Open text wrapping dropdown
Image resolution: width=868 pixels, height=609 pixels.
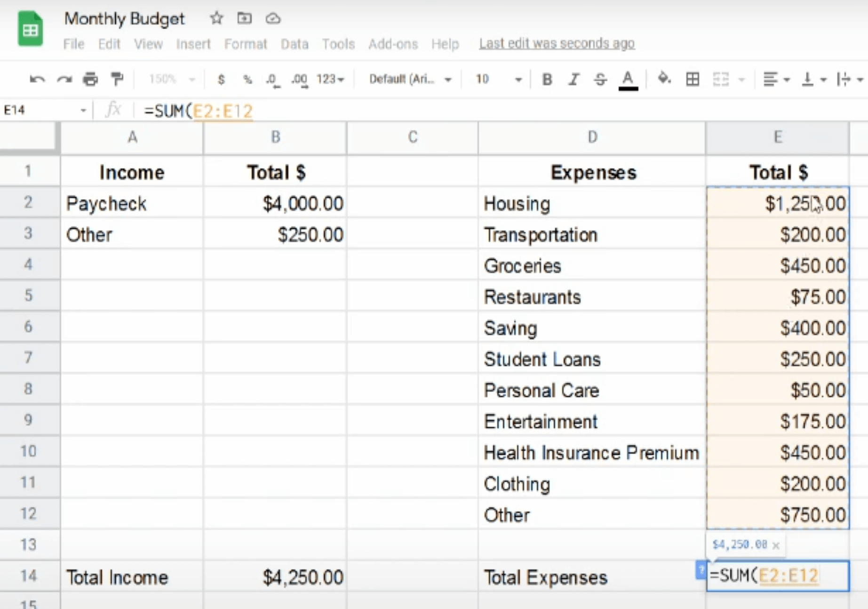point(850,79)
